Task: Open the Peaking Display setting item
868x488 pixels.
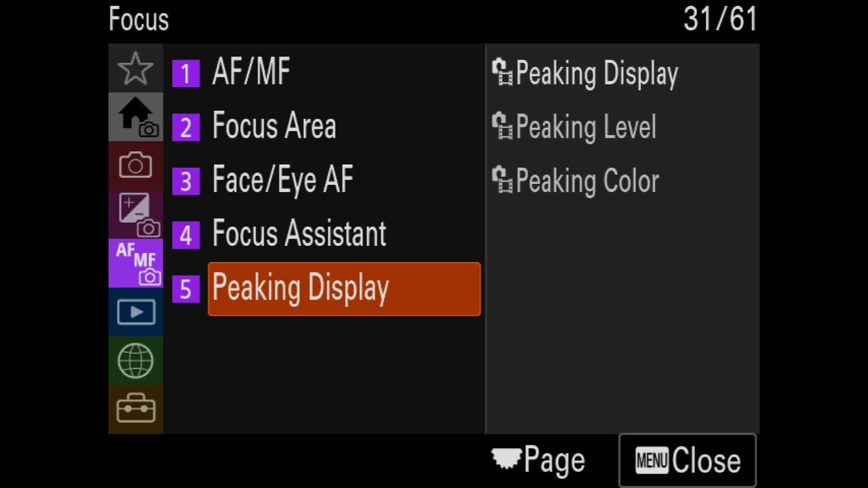Action: pos(585,73)
